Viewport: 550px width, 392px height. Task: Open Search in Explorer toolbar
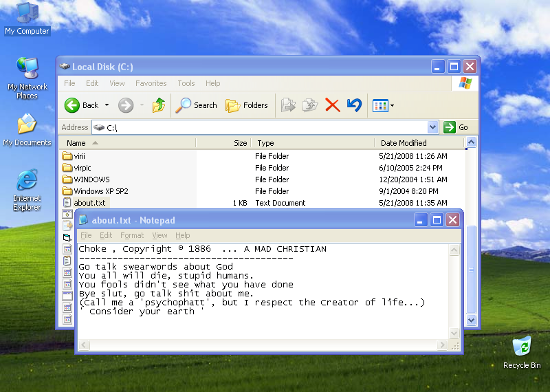click(196, 105)
